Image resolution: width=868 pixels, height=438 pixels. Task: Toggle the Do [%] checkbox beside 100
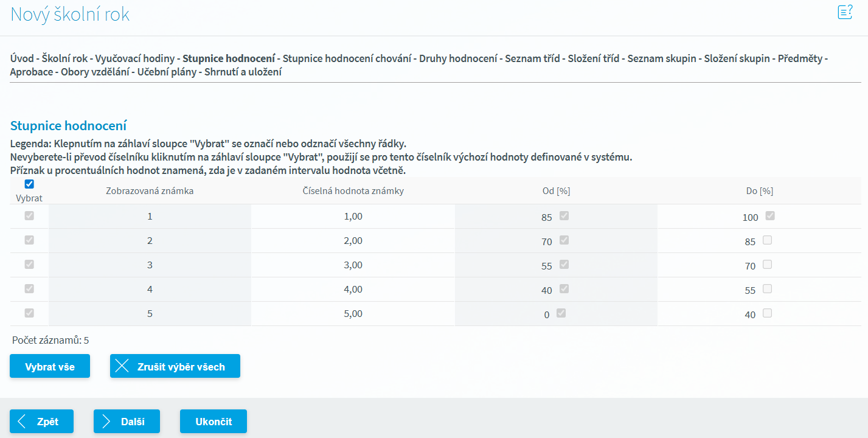click(x=770, y=216)
